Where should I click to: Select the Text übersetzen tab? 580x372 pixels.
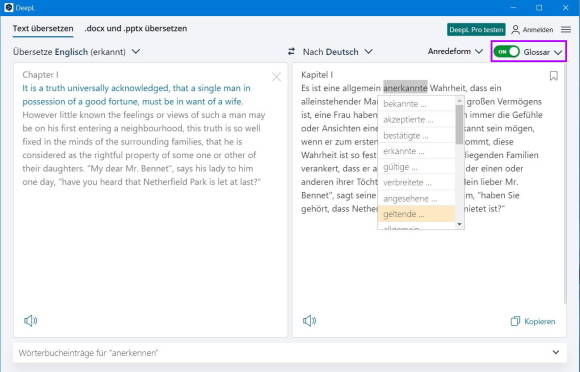coord(43,28)
